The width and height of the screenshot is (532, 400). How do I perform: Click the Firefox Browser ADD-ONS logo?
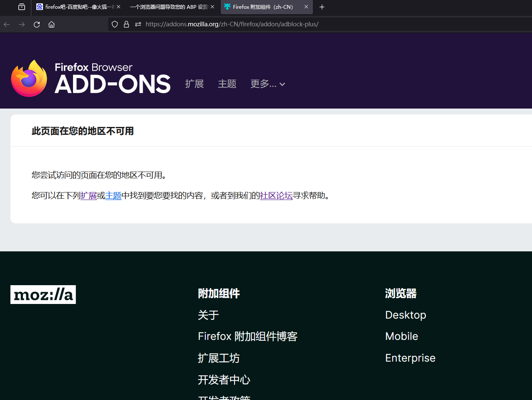(91, 78)
